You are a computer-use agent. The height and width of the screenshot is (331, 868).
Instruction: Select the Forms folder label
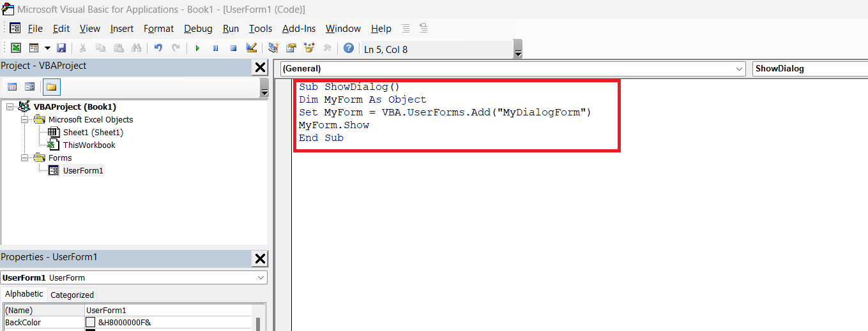click(x=60, y=158)
